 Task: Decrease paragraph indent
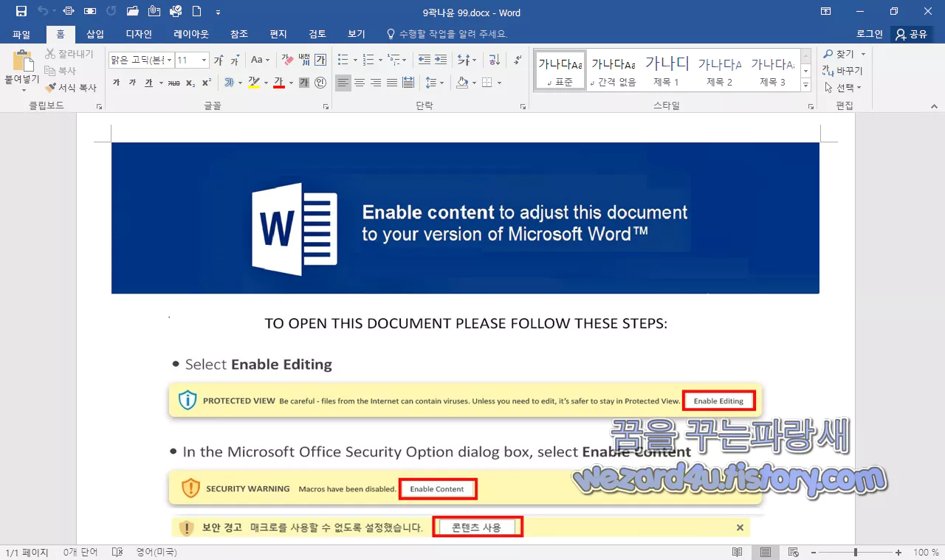[x=424, y=60]
